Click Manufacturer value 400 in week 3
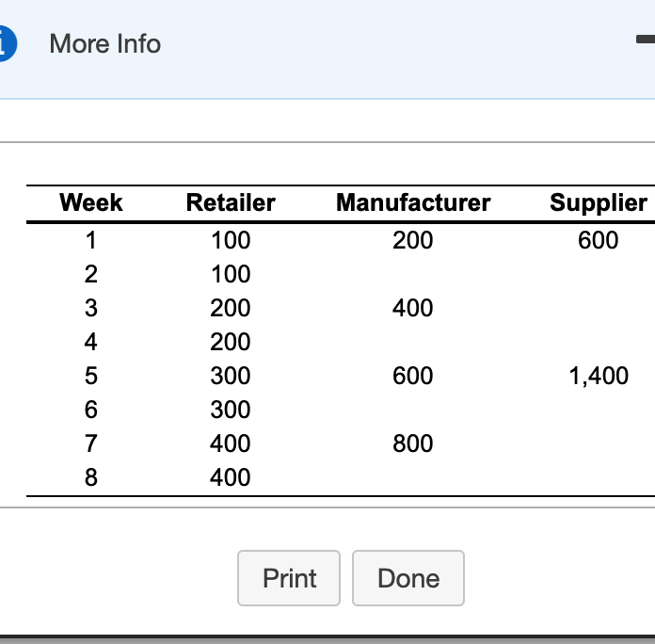 (x=413, y=308)
